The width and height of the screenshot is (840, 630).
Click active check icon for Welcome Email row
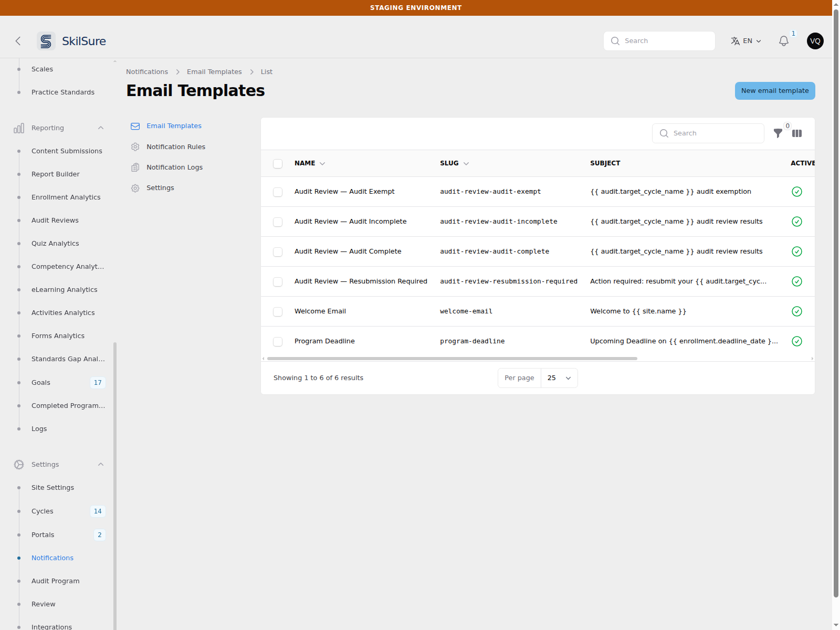click(x=796, y=311)
